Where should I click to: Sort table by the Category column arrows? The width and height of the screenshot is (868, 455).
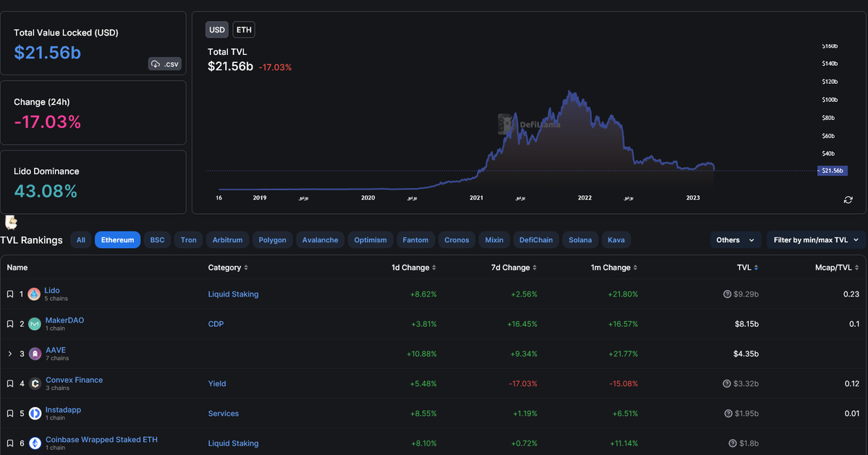246,268
